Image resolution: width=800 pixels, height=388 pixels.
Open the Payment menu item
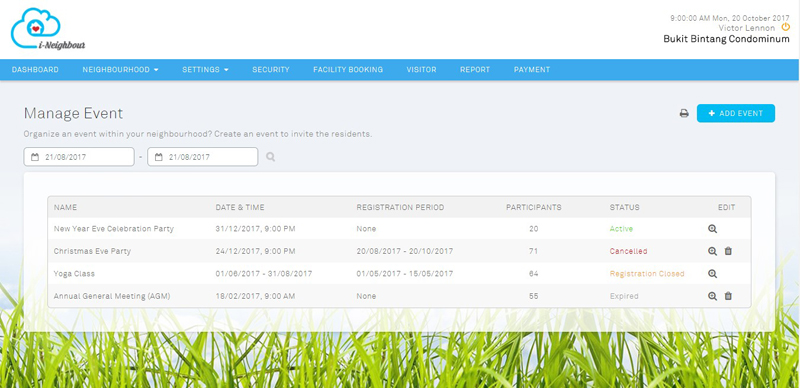(x=532, y=70)
